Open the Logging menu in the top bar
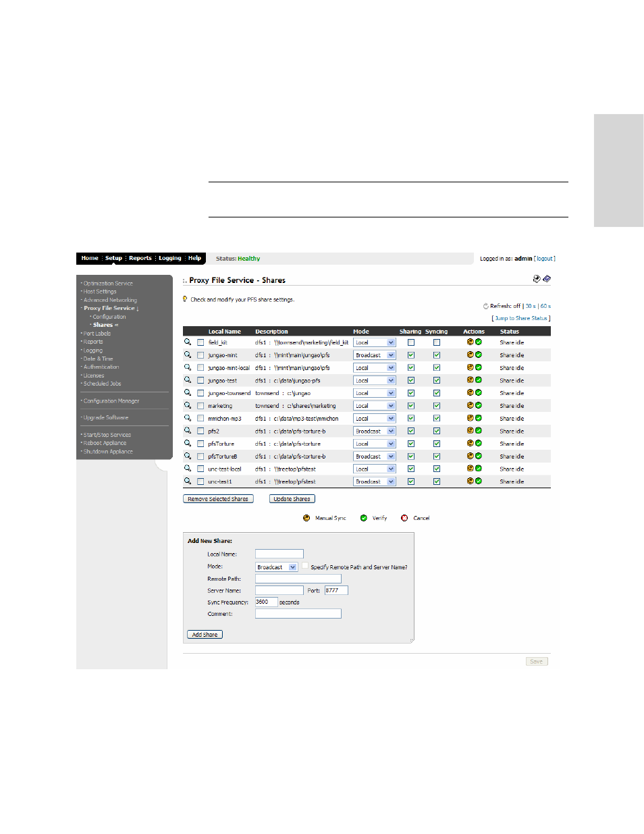Viewport: 644px width, 834px height. click(170, 258)
